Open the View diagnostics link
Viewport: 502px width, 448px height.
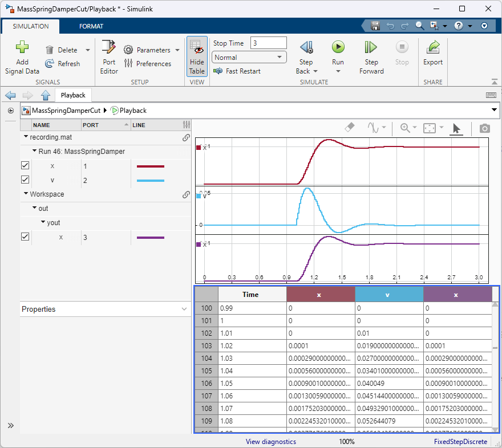point(271,442)
